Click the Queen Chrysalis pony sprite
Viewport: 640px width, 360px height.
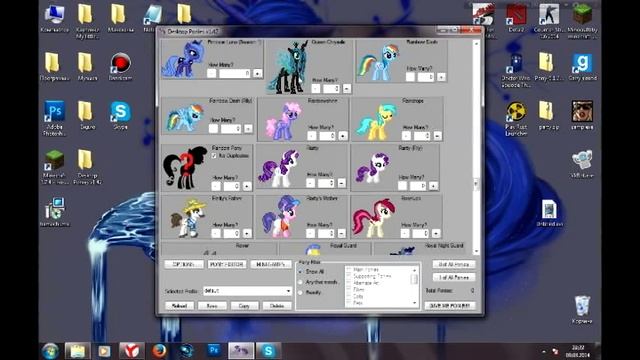288,67
